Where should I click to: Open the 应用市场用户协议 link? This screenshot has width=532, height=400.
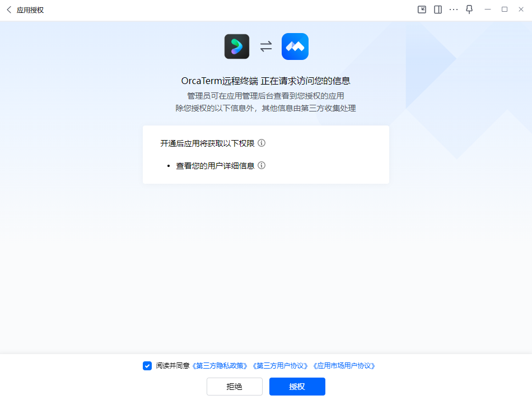344,366
